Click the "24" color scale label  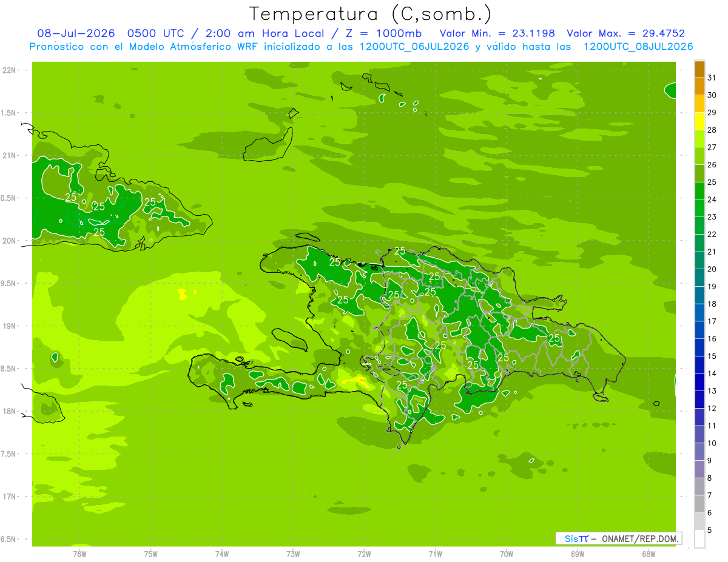(712, 199)
